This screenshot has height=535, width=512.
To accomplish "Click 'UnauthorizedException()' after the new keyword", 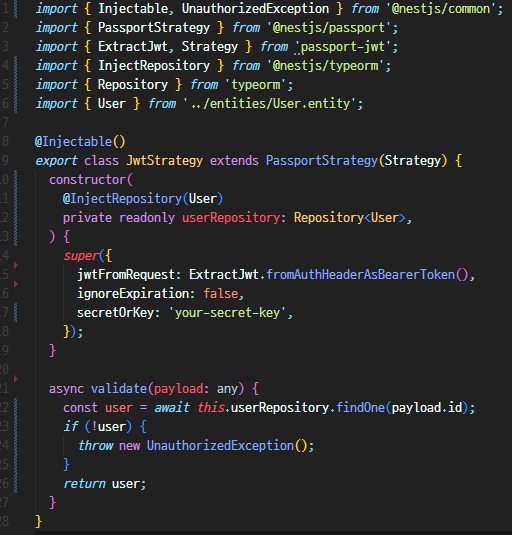I will 227,446.
